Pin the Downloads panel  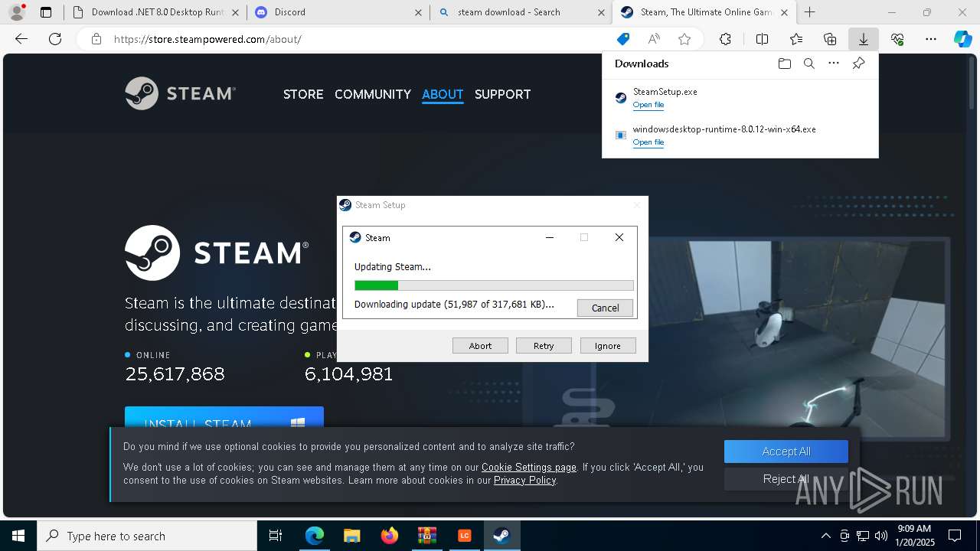[x=858, y=64]
